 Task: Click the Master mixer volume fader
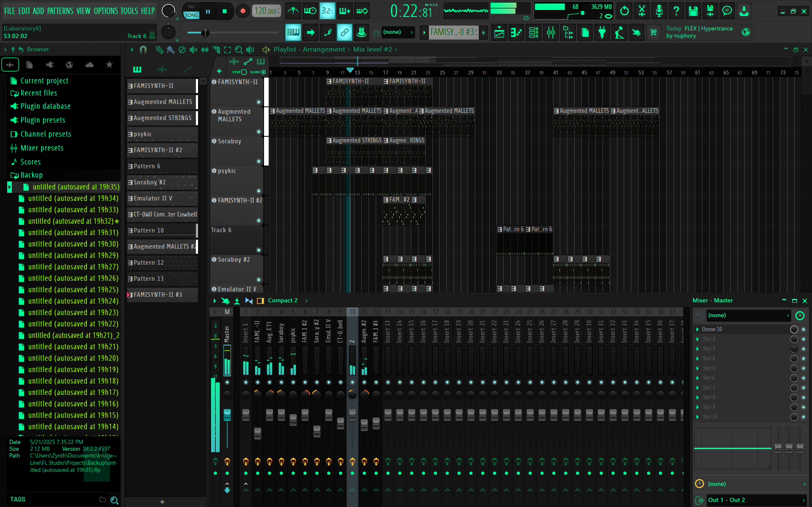point(227,415)
